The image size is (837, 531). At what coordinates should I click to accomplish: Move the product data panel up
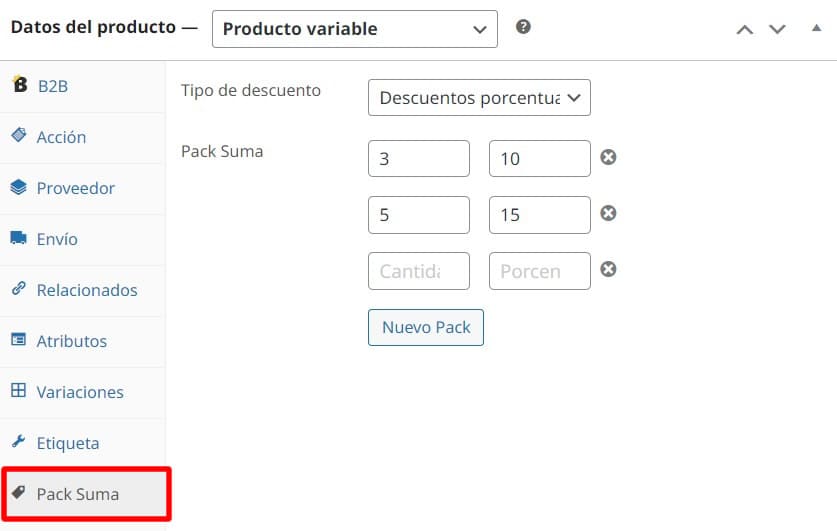(745, 29)
